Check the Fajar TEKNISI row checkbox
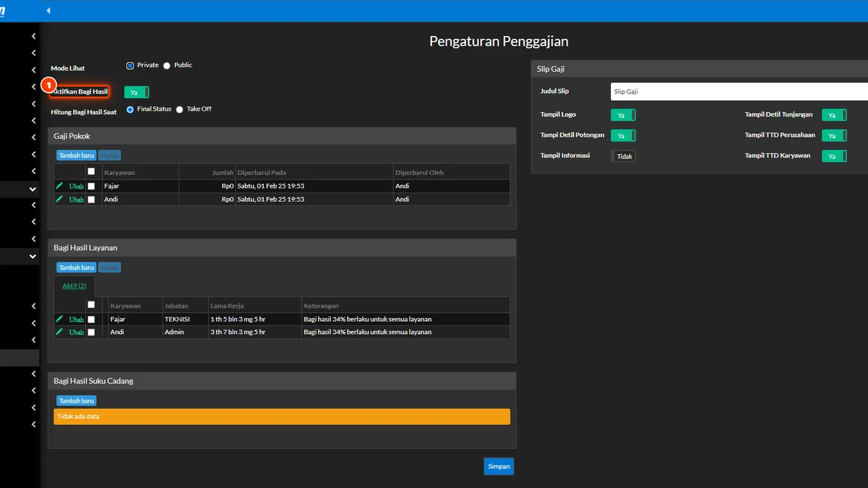The height and width of the screenshot is (488, 868). [92, 319]
